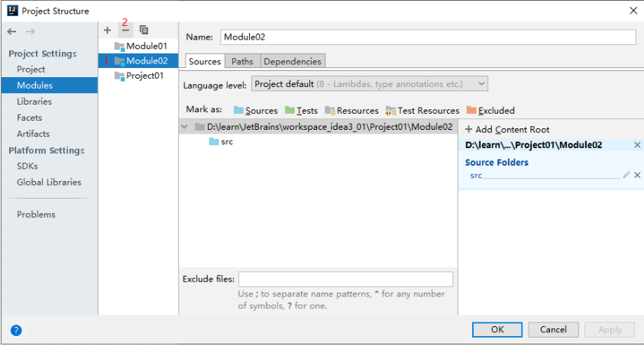
Task: Click the OK button
Action: [497, 330]
